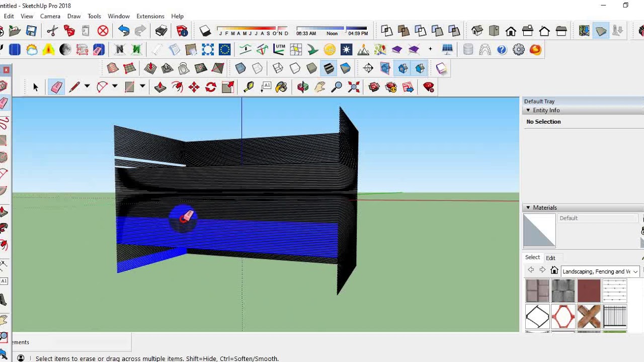
Task: Pick the Rotate tool
Action: (x=211, y=87)
